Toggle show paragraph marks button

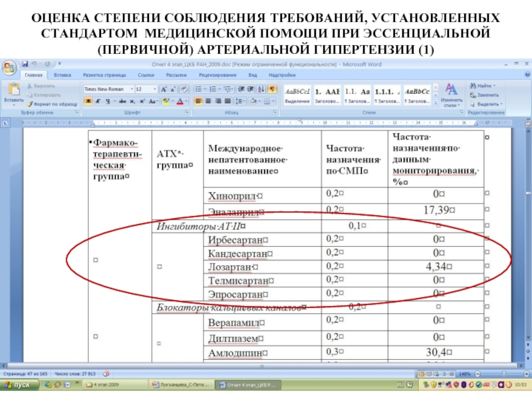tap(272, 89)
